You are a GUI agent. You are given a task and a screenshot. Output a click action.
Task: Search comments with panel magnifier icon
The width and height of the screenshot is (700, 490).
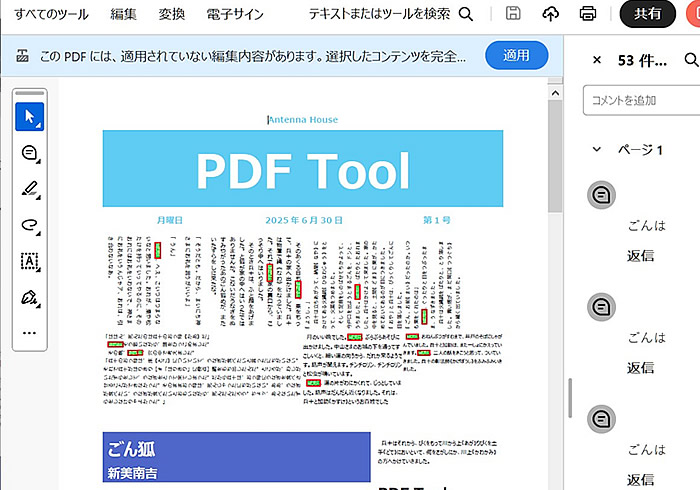coord(691,59)
